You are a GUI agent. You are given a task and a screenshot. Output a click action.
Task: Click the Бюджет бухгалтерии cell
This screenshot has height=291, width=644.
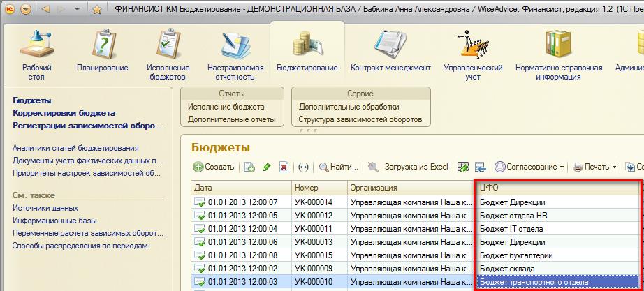click(x=558, y=255)
